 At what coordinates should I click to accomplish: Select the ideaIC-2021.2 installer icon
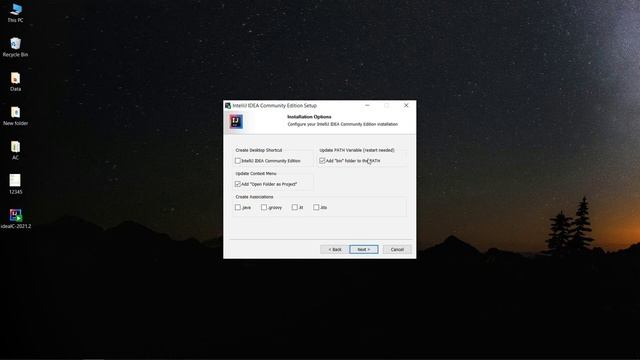16,218
